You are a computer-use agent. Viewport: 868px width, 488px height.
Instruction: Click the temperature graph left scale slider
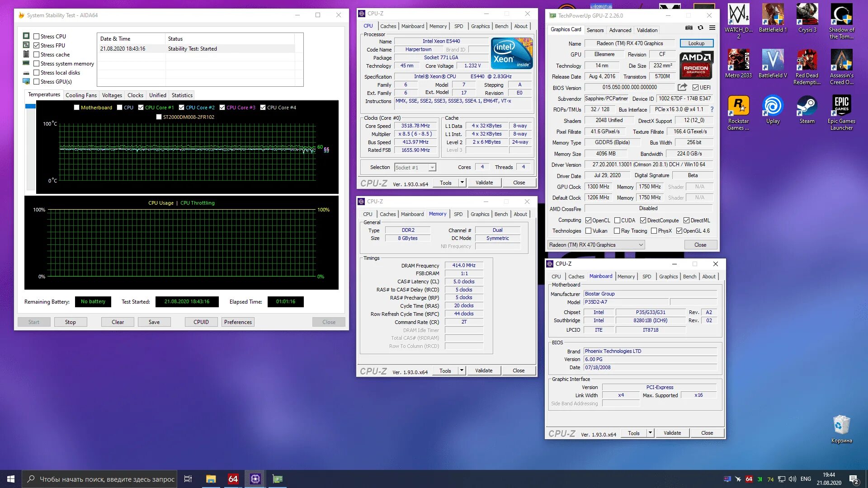click(30, 107)
